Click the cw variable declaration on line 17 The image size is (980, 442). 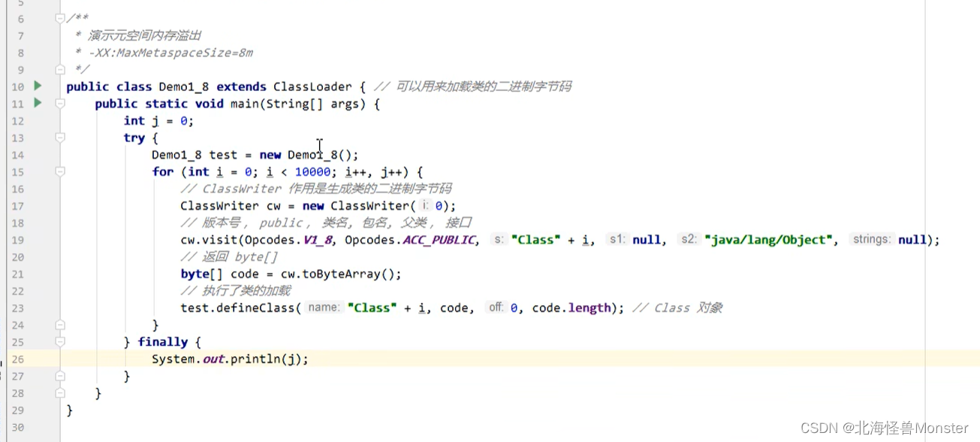tap(273, 206)
